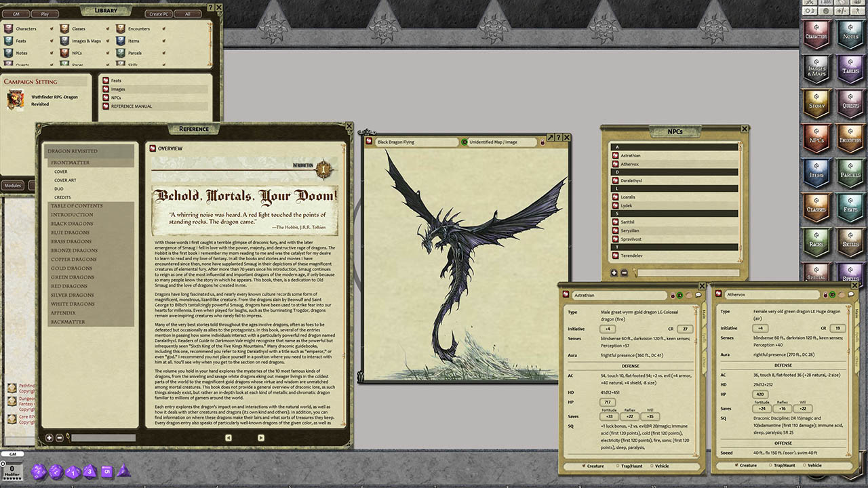Toggle the Encounters checkbox in Library

click(x=163, y=29)
